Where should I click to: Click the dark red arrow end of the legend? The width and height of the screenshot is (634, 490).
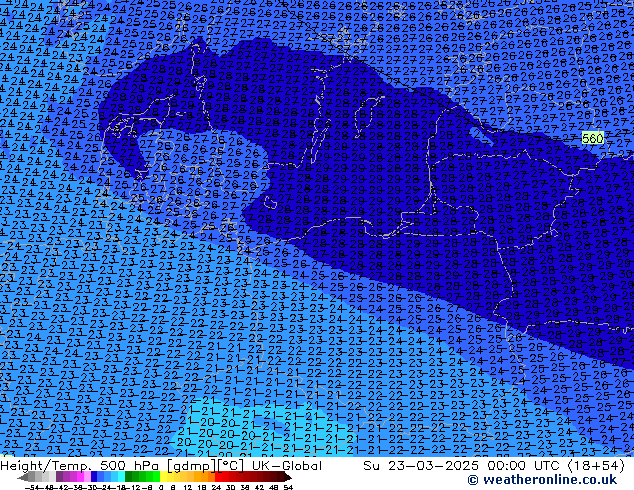[x=287, y=477]
